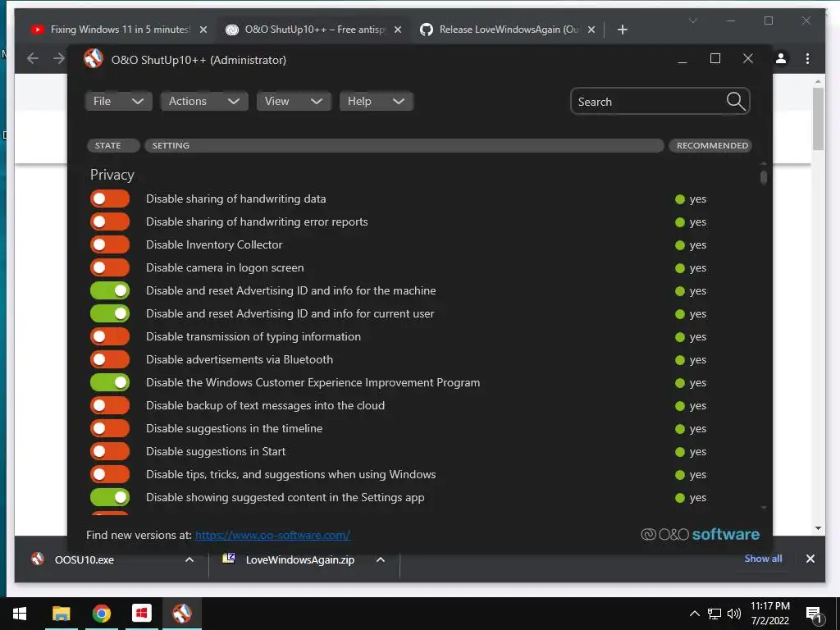
Task: Toggle Disable camera in logon screen
Action: tap(110, 268)
